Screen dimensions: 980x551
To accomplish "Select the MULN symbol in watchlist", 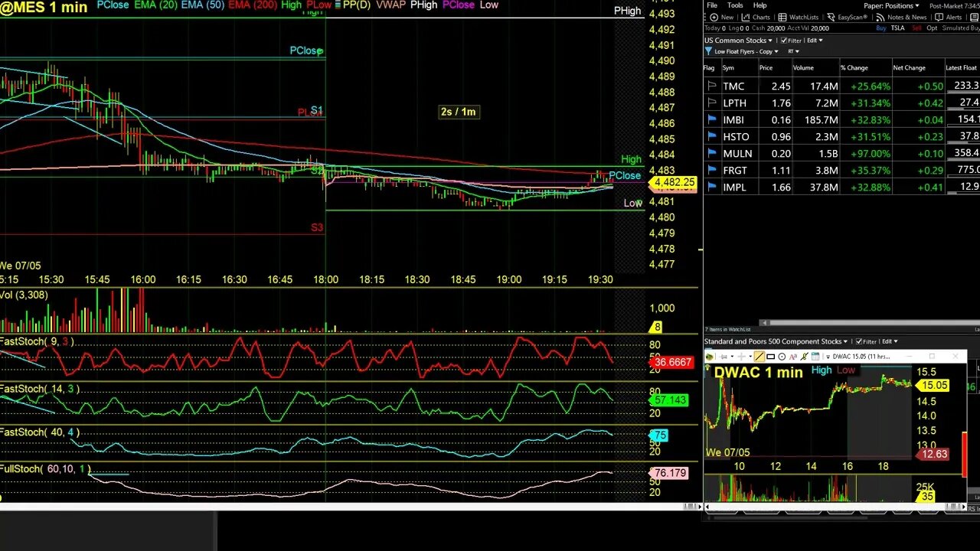I will (737, 154).
